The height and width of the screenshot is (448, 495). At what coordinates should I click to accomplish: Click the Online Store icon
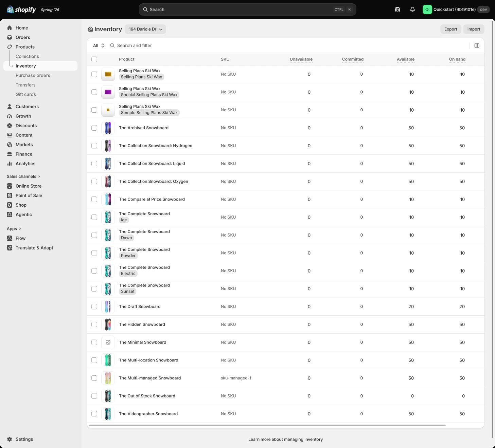coord(10,186)
